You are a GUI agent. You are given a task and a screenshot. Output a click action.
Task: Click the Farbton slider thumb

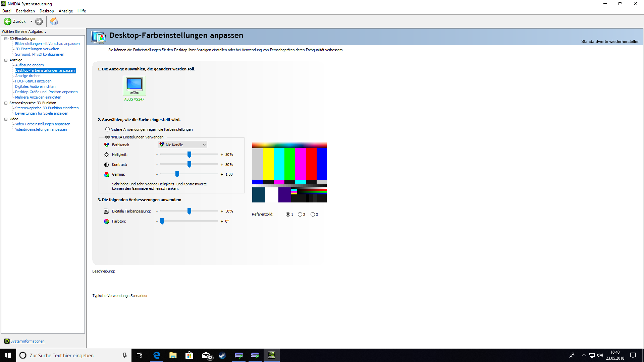162,221
